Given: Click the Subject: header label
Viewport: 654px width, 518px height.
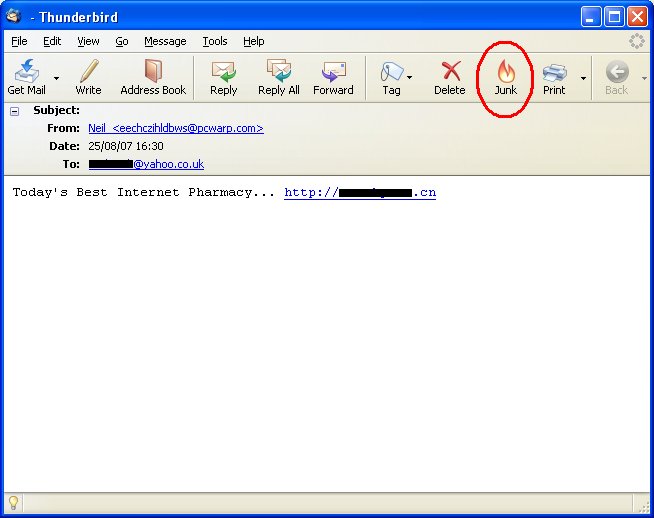Looking at the screenshot, I should coord(56,110).
